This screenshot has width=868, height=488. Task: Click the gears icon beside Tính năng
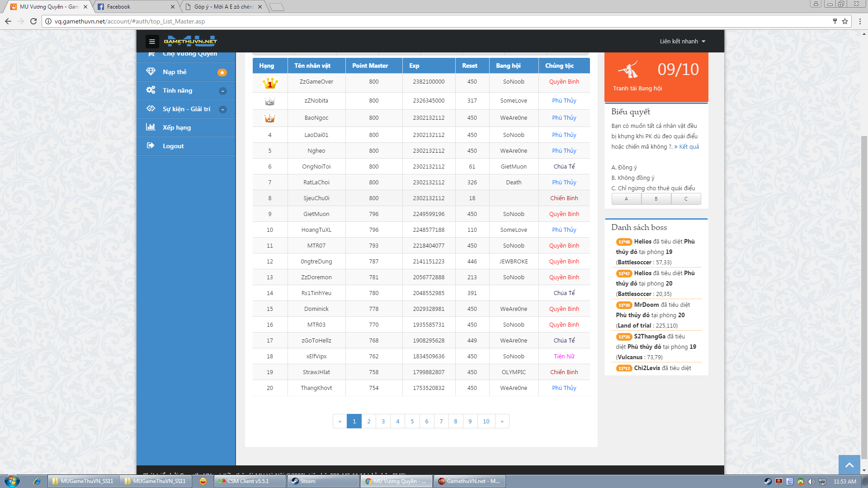coord(151,90)
